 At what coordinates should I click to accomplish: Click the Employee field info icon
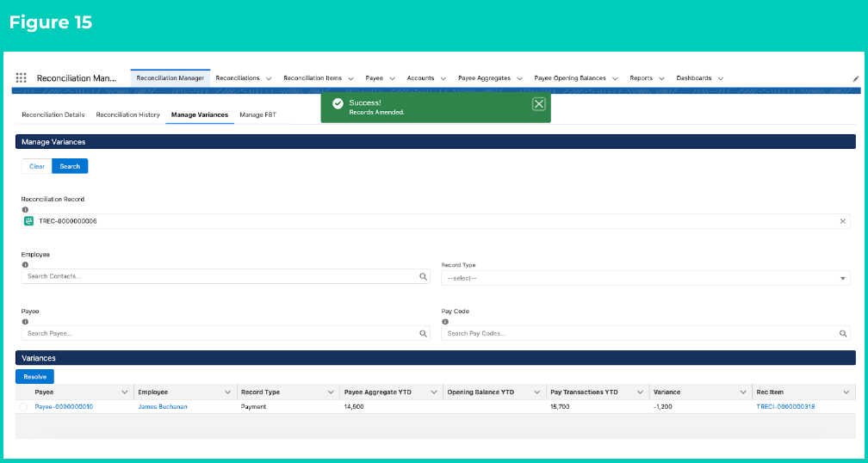(x=25, y=264)
